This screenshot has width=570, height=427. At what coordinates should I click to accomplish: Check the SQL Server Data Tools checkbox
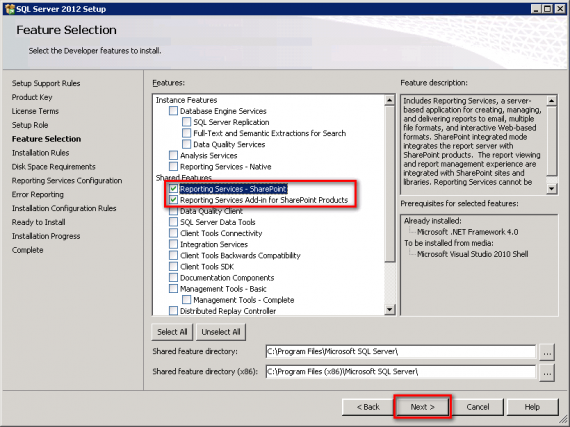[173, 222]
